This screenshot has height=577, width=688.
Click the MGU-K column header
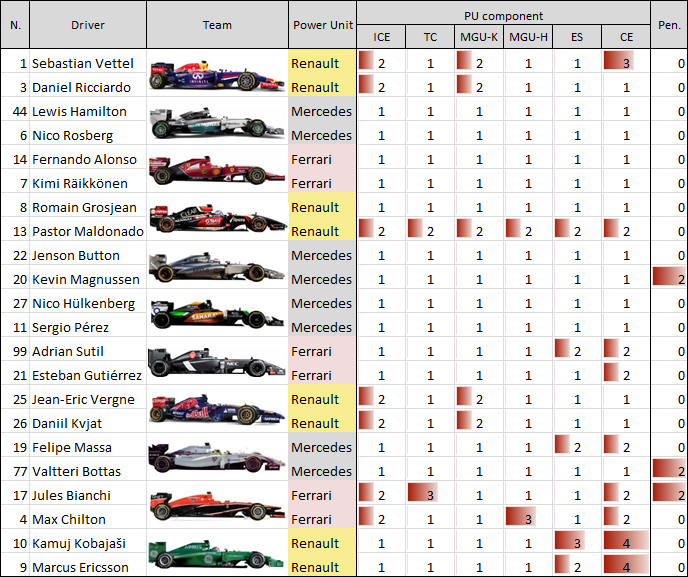(479, 37)
